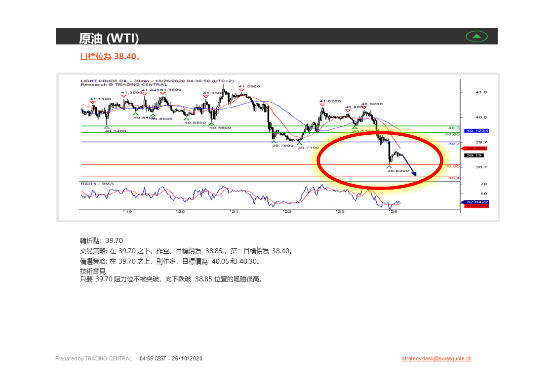Click the 40.1234 blue price tag

tap(476, 131)
